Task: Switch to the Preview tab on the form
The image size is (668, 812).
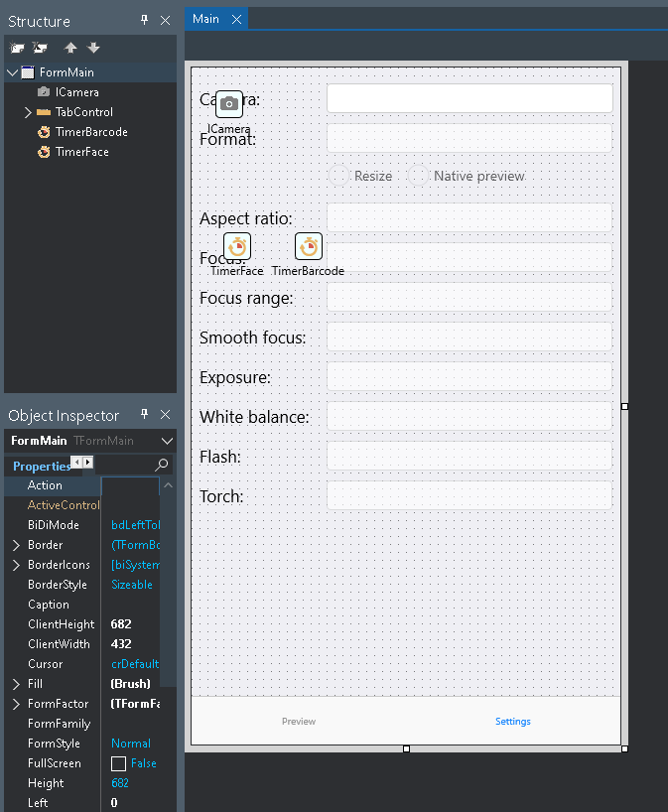Action: (x=299, y=721)
